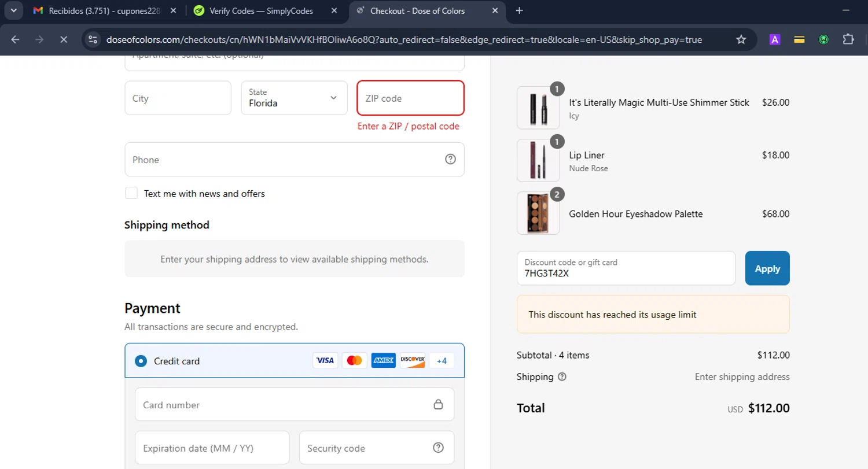Click the $112.00 total amount
The image size is (868, 469).
pyautogui.click(x=768, y=408)
